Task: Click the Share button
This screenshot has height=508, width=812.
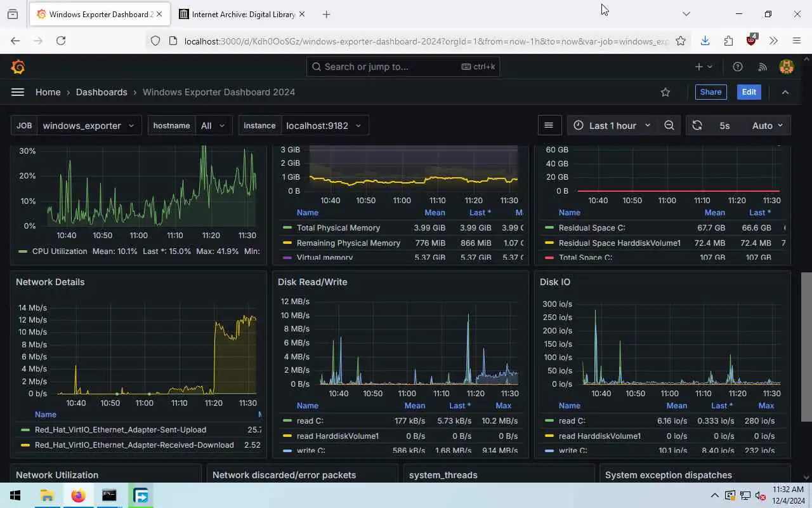Action: [x=710, y=92]
